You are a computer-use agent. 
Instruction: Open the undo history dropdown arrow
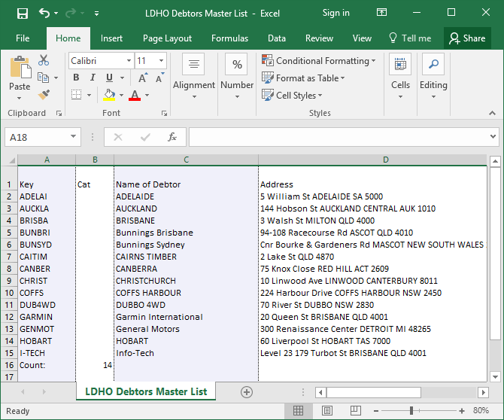(56, 14)
